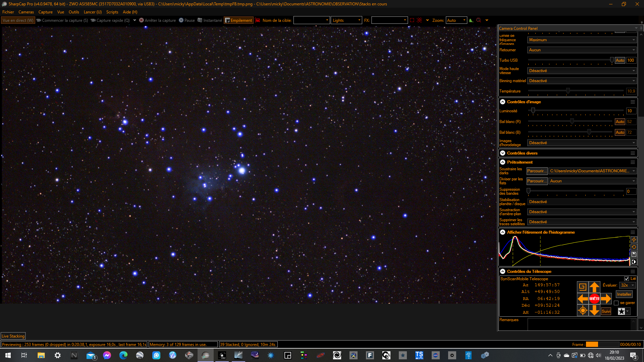Toggle the Suivi tracking button
Viewport: 644px width, 362px height.
606,311
